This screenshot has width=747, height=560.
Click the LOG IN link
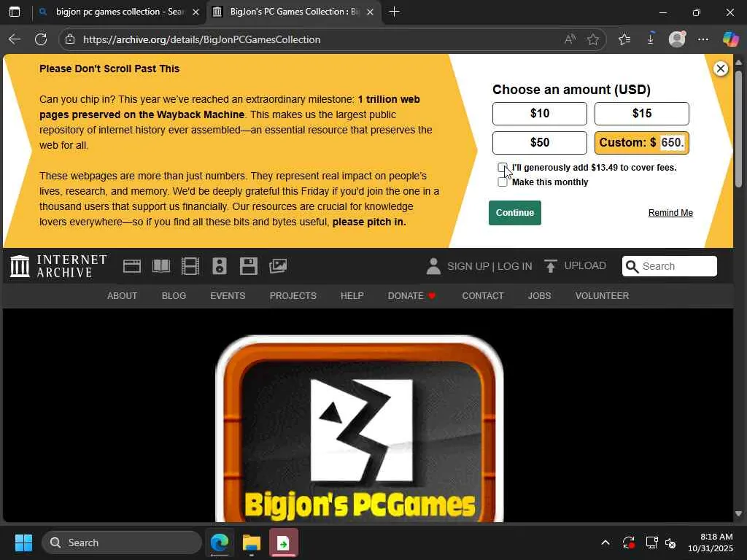(514, 266)
